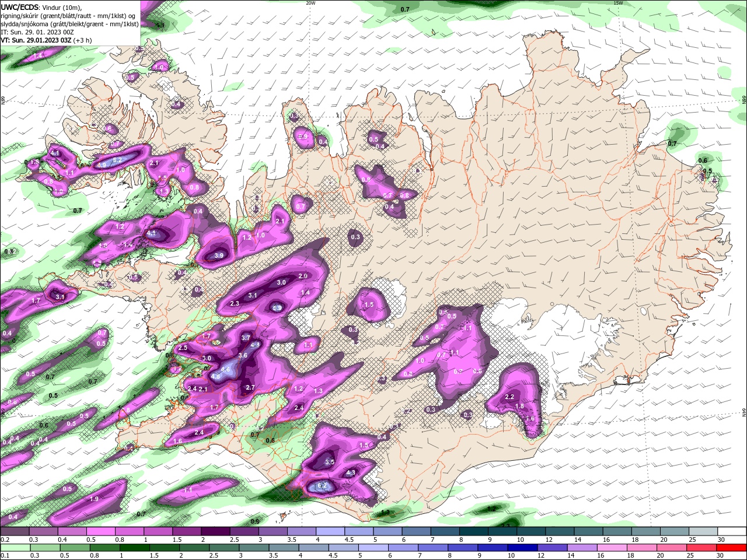Pick the upper scale swatch starting at 8
Screen dimensions: 747x560
click(x=473, y=531)
